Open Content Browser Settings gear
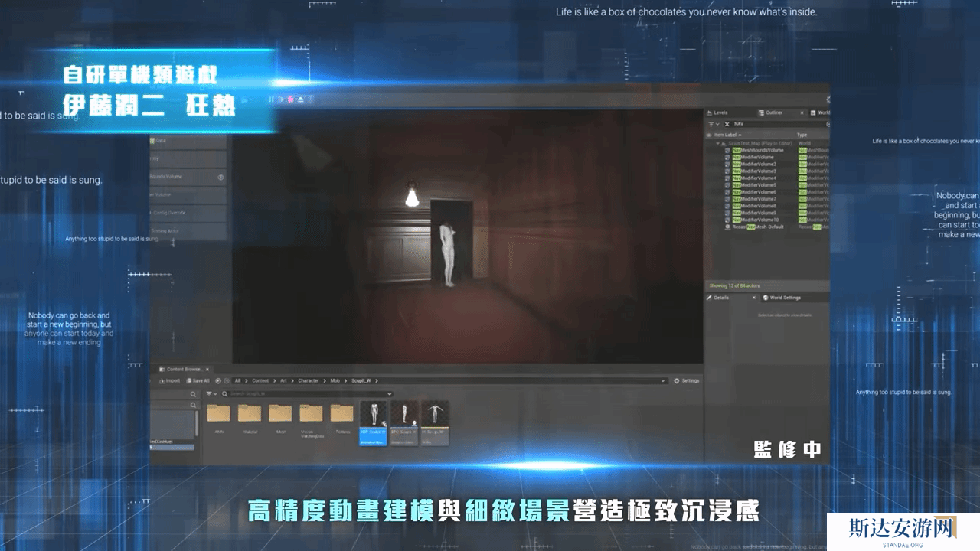 click(686, 380)
